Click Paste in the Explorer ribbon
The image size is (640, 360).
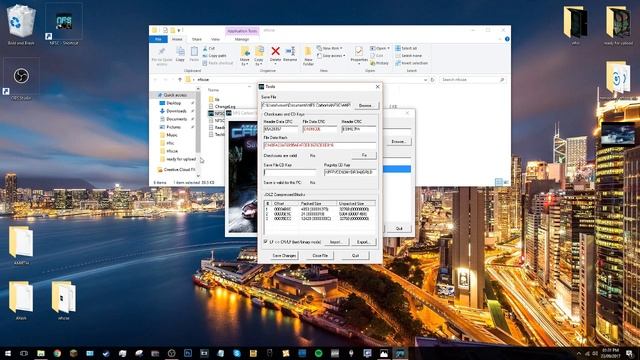pyautogui.click(x=194, y=54)
